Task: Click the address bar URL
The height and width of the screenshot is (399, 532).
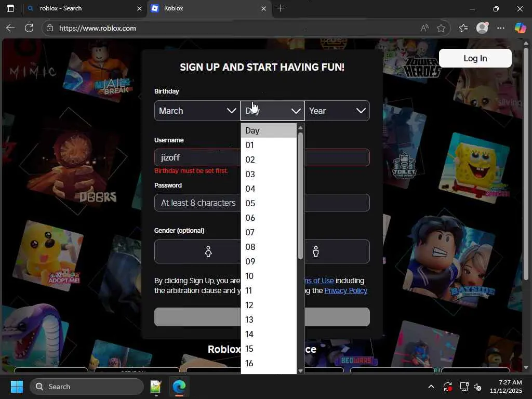Action: pos(98,28)
